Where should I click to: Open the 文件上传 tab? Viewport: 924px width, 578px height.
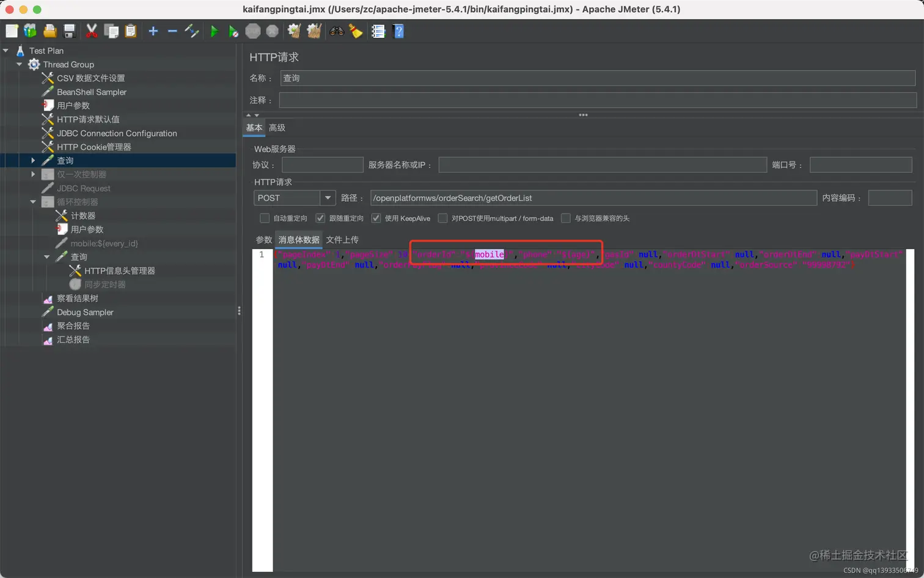click(342, 240)
